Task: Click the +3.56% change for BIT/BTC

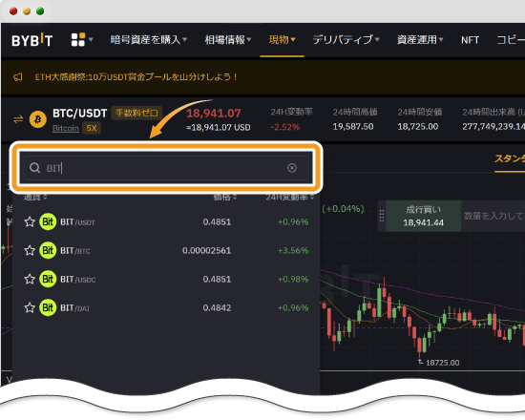Action: point(293,250)
